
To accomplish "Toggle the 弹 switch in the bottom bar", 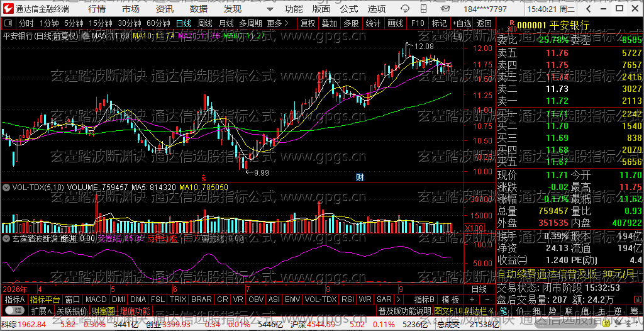I will (x=15, y=310).
